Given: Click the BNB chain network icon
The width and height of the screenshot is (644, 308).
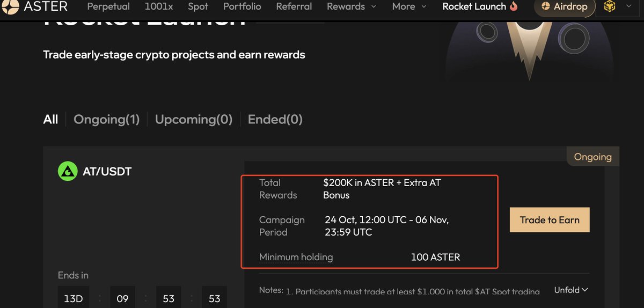Looking at the screenshot, I should coord(609,6).
